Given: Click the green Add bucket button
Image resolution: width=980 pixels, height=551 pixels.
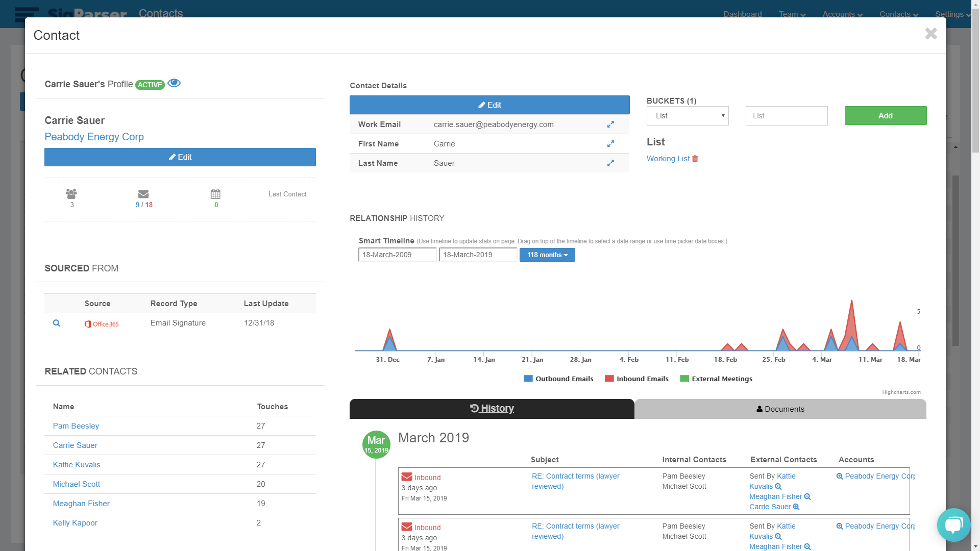Looking at the screenshot, I should (x=885, y=116).
